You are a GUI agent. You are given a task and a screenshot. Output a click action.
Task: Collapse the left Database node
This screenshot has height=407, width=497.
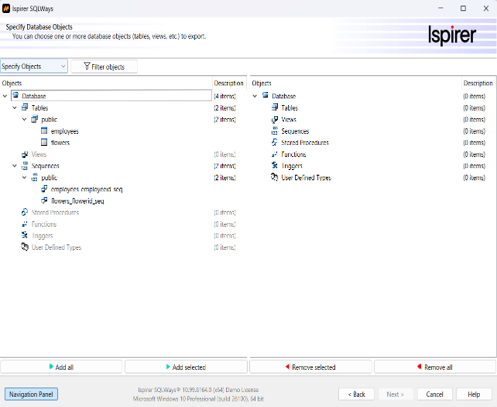[x=5, y=96]
